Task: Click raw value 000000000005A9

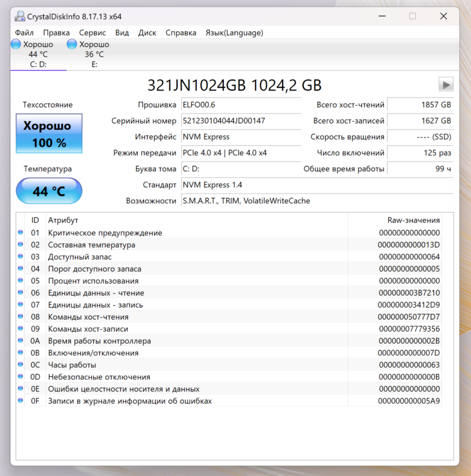Action: pyautogui.click(x=409, y=401)
